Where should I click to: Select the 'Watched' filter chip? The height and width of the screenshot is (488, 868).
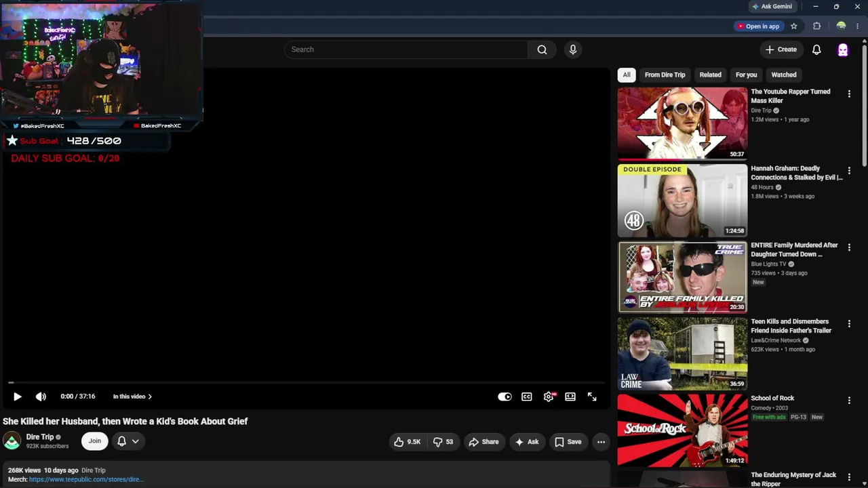pos(784,75)
